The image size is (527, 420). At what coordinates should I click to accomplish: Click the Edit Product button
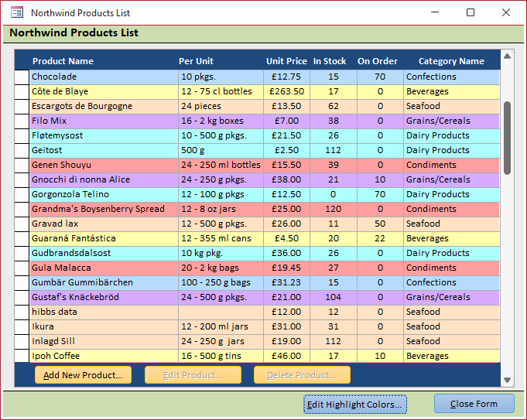(193, 375)
